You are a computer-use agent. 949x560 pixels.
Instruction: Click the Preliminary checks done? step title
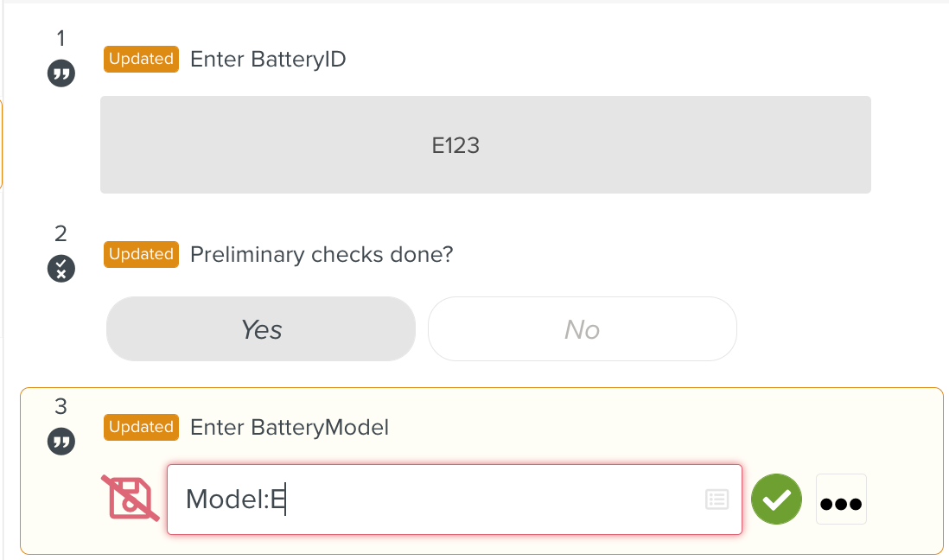322,255
